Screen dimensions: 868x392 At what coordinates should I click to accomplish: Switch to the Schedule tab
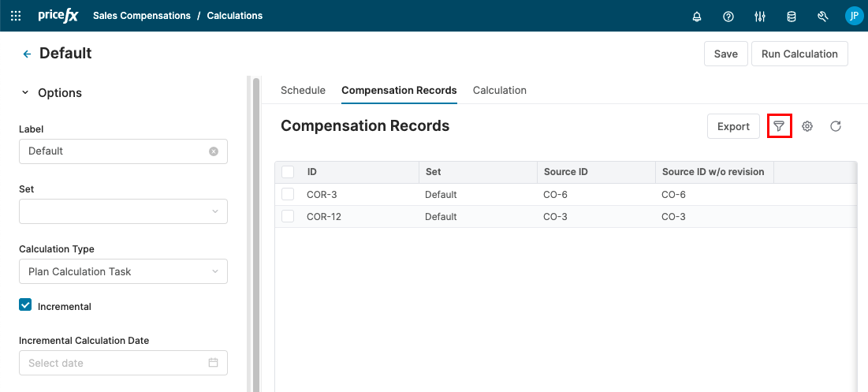pos(303,90)
